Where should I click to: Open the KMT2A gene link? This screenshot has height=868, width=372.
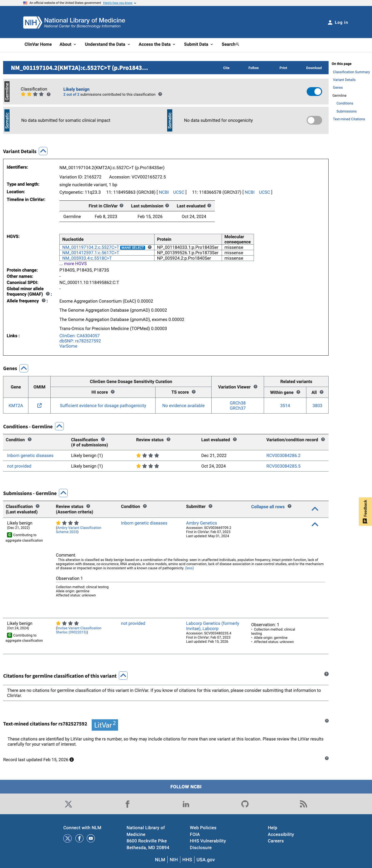(x=16, y=405)
